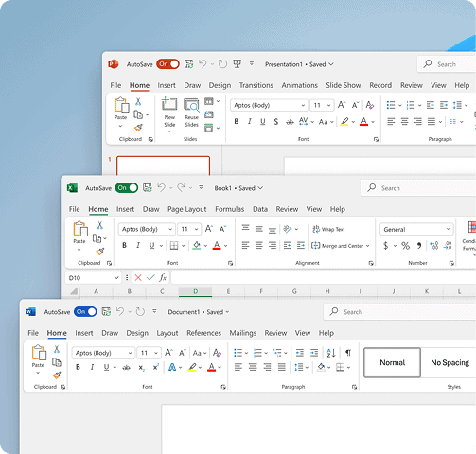Open Slide Show tab in PowerPoint

(344, 85)
